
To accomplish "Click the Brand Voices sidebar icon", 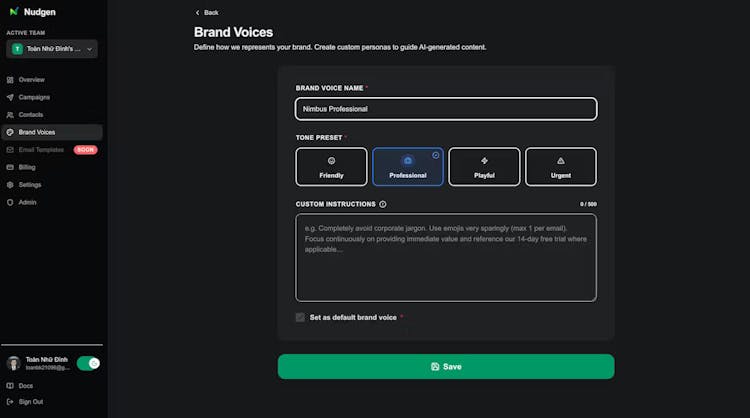I will pos(10,132).
